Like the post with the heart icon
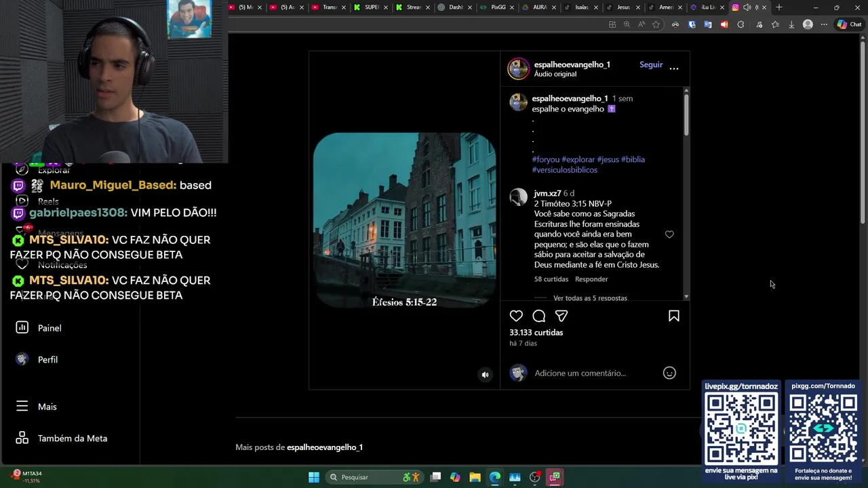 click(x=516, y=316)
